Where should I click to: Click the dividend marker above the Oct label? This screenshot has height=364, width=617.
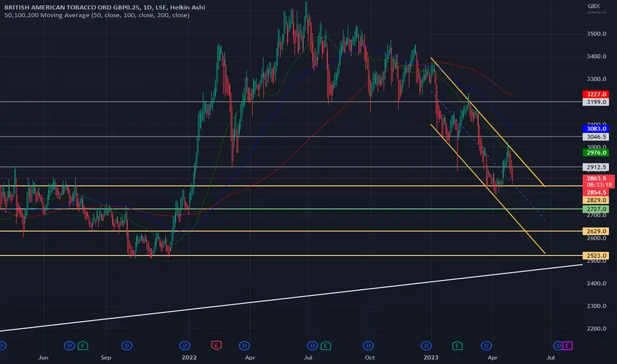(368, 346)
